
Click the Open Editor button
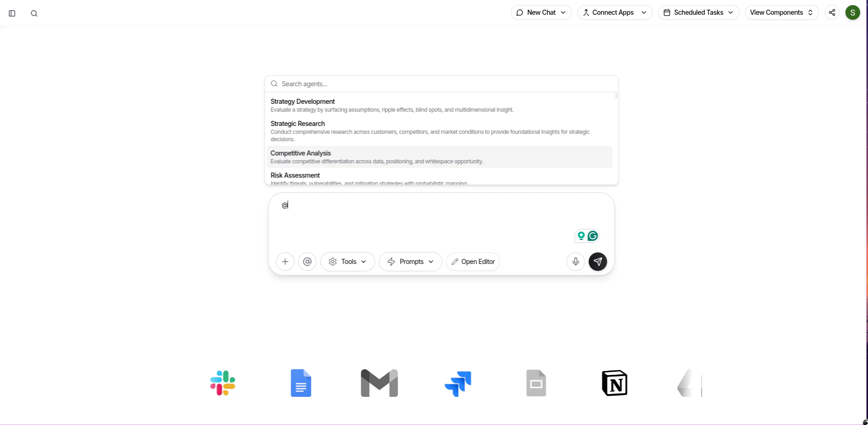click(x=473, y=262)
